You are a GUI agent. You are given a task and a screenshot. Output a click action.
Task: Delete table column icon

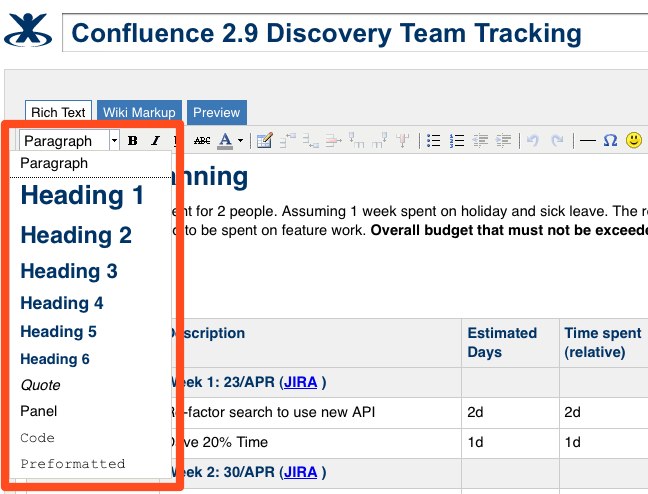tap(403, 141)
